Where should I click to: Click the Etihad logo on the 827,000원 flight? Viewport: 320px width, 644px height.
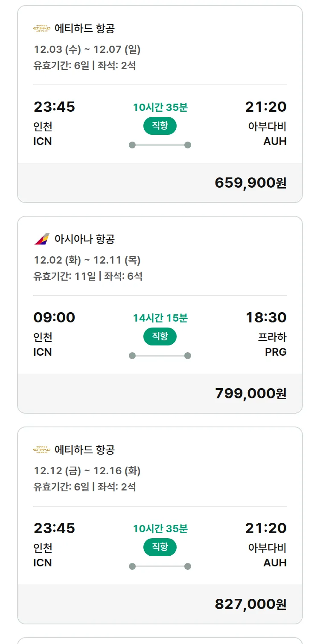point(42,450)
